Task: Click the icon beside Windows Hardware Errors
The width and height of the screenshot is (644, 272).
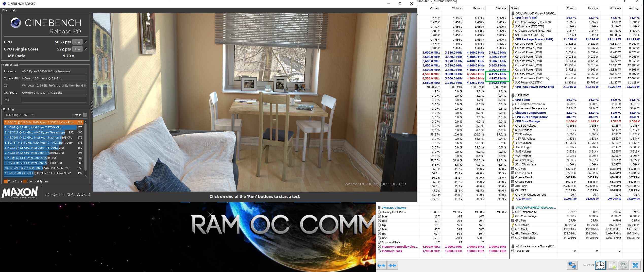Action: pos(513,246)
